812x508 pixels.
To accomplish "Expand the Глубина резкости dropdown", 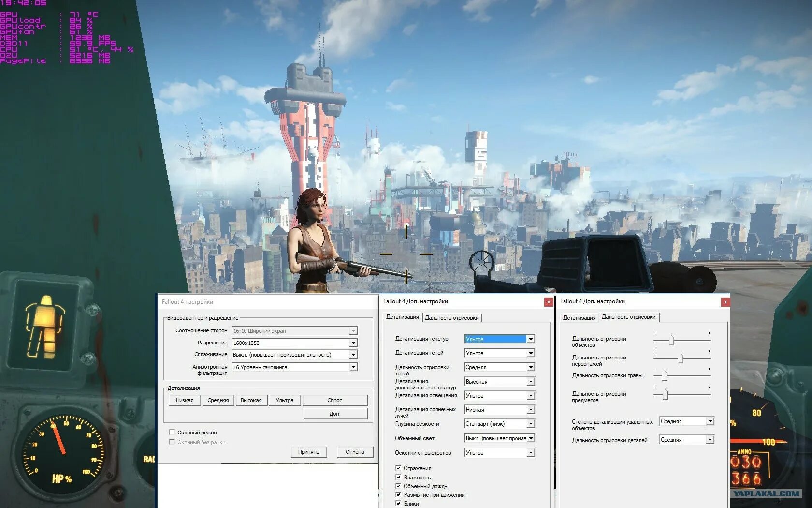I will tap(499, 424).
